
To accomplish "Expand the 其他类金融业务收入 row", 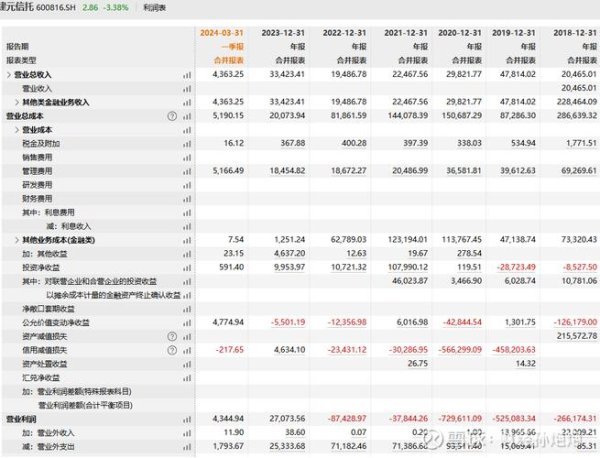I will click(x=17, y=102).
